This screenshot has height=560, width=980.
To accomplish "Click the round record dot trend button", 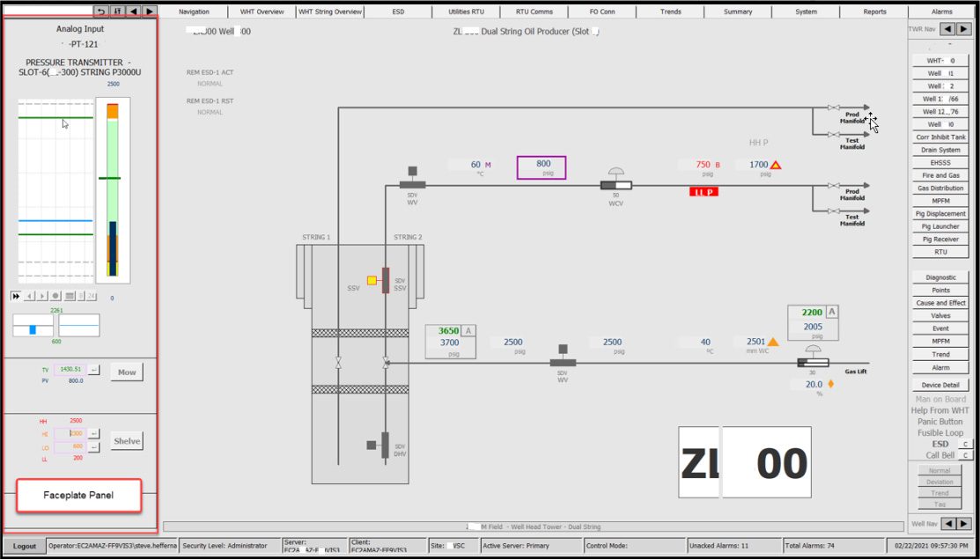I will pos(55,296).
